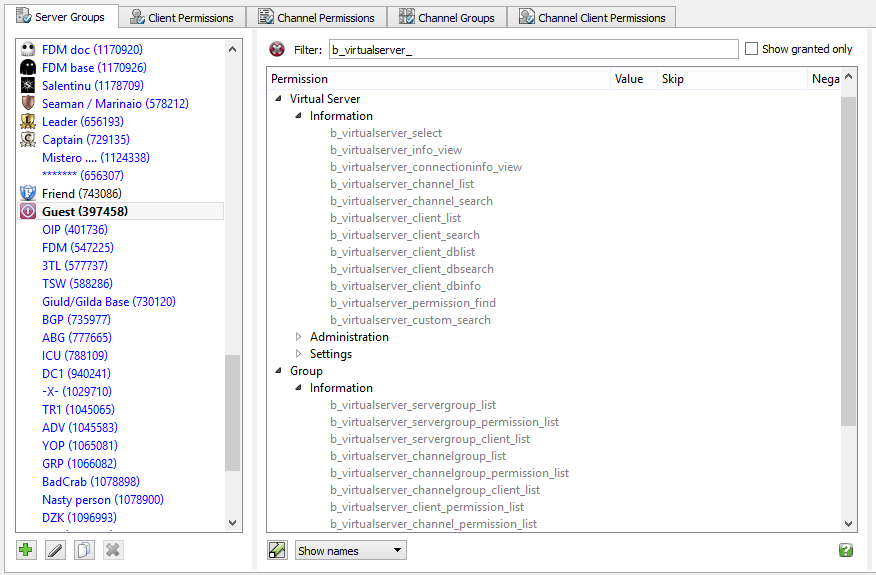Collapse the Virtual Server tree node
This screenshot has width=876, height=575.
[278, 99]
